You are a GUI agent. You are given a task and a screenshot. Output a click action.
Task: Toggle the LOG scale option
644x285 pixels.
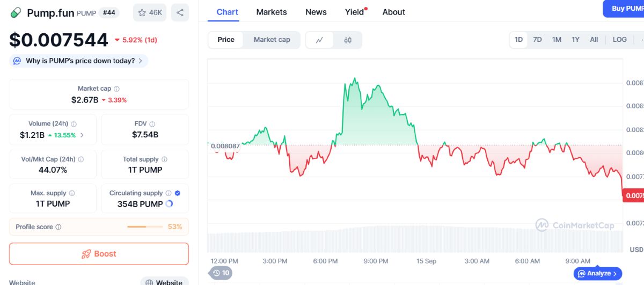[x=620, y=40]
